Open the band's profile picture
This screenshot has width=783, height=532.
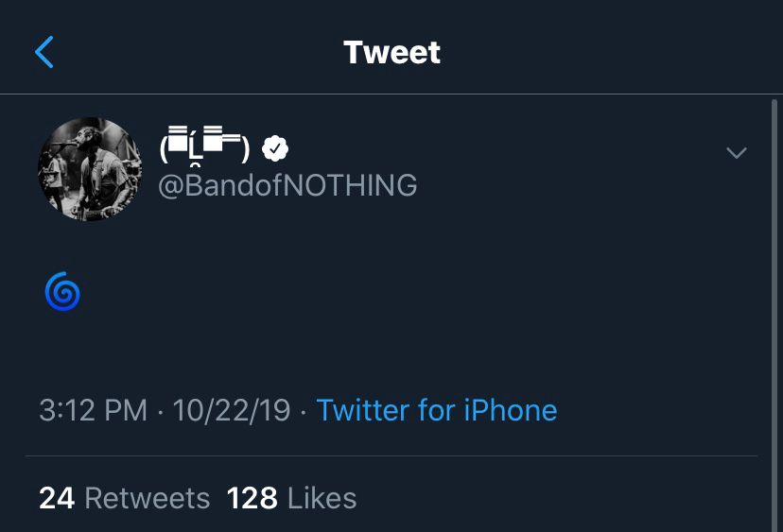click(x=89, y=169)
